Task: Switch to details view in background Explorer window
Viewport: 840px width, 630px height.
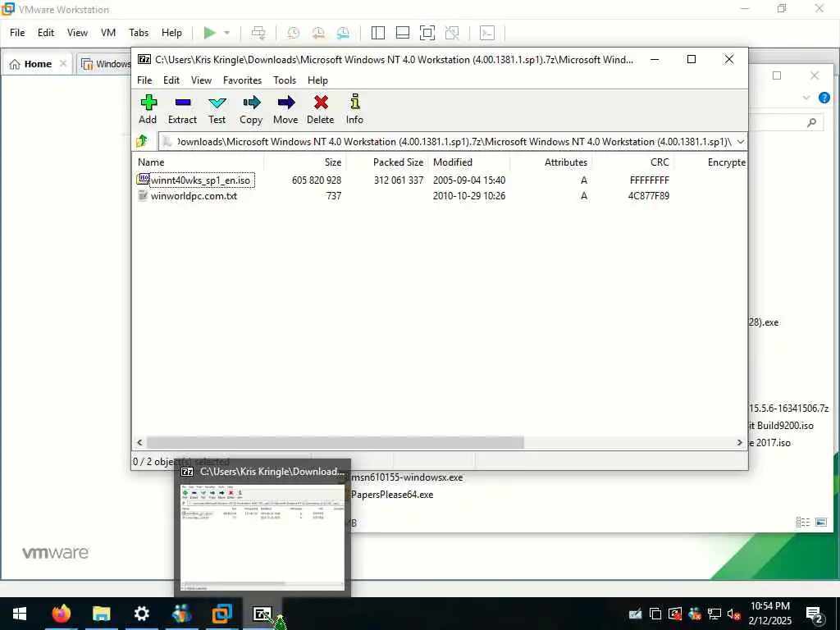Action: pos(802,522)
